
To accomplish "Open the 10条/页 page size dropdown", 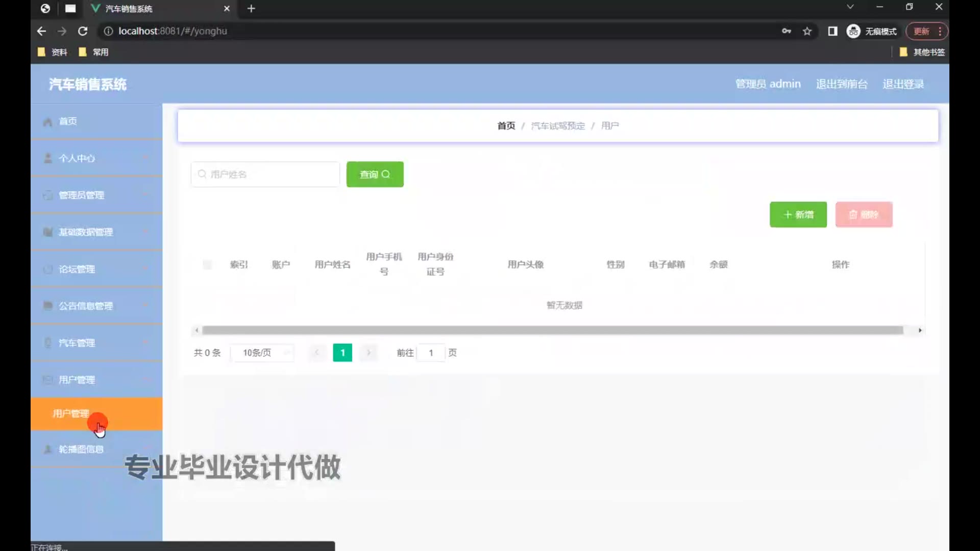I will [262, 353].
